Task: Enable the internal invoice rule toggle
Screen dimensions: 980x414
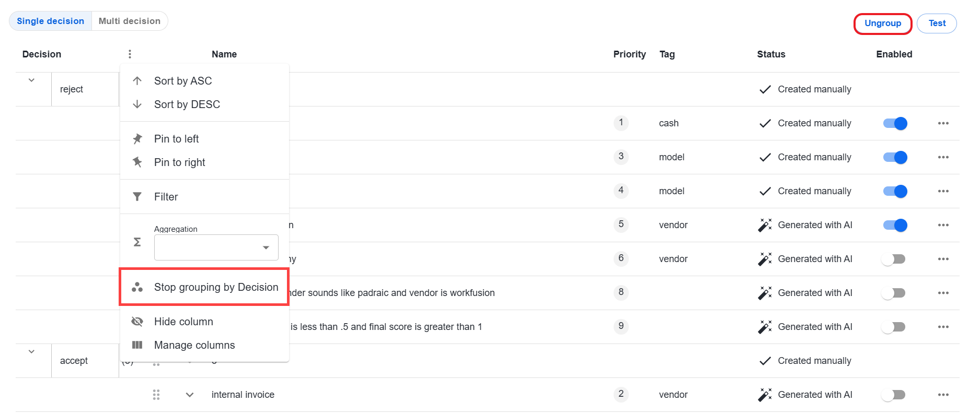Action: click(894, 395)
